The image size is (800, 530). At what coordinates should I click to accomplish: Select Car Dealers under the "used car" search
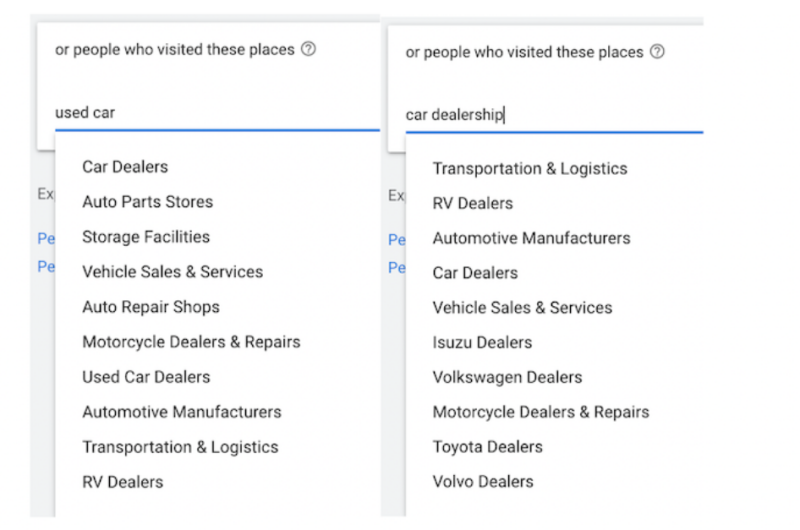pos(125,167)
